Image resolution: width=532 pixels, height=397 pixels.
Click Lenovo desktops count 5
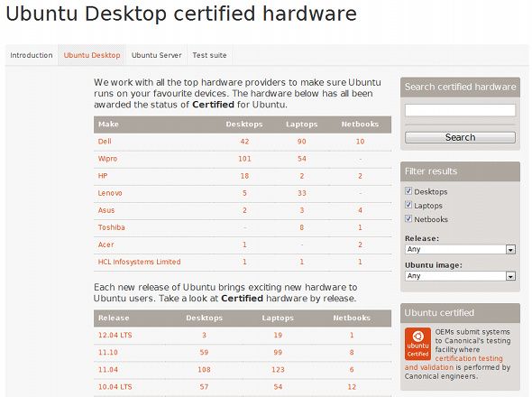(x=244, y=193)
